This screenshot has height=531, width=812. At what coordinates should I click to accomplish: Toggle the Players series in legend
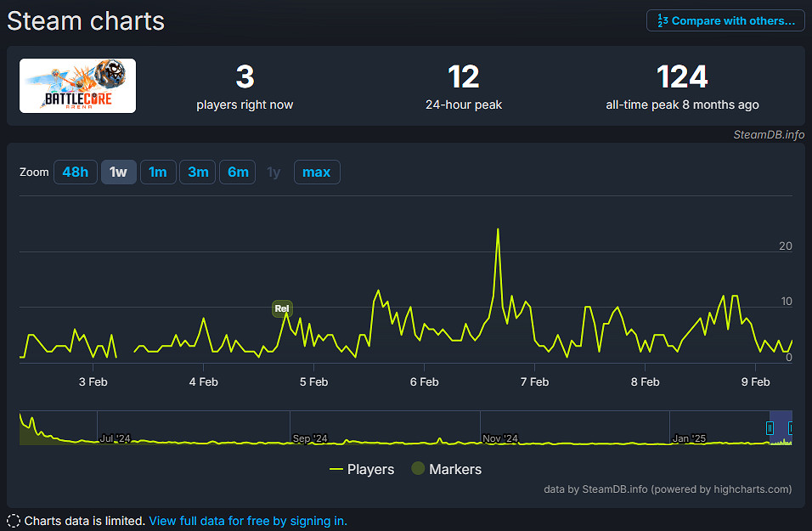point(362,469)
